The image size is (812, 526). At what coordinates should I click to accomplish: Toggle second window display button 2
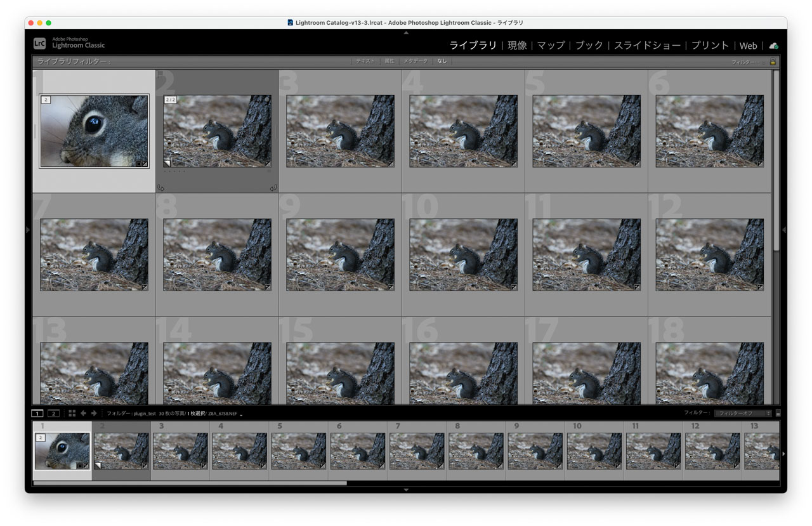click(x=53, y=413)
